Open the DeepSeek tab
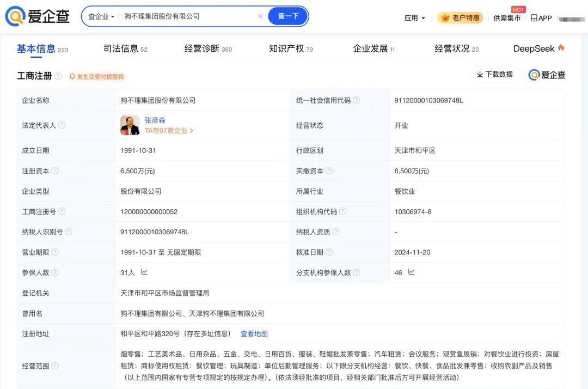588x389 pixels. tap(538, 49)
